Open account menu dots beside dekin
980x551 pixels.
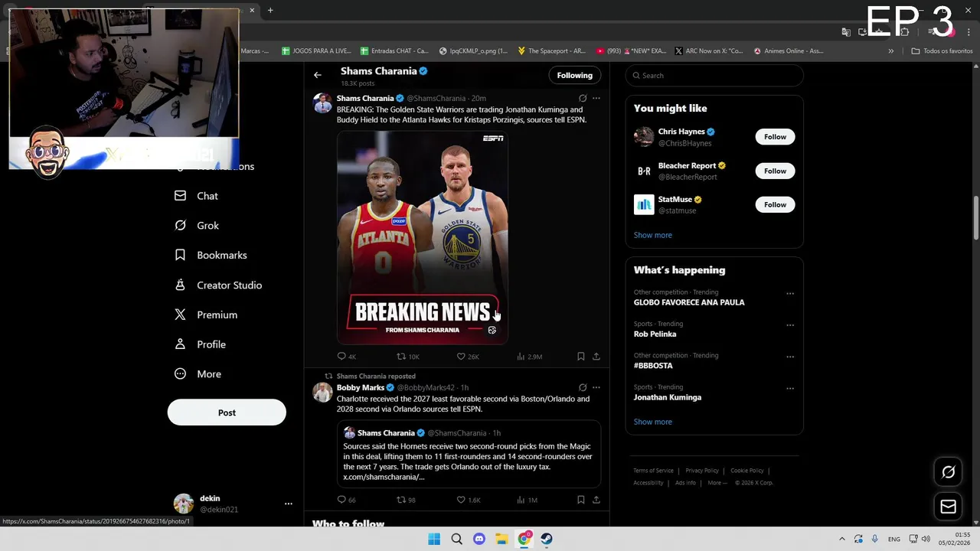pyautogui.click(x=289, y=504)
